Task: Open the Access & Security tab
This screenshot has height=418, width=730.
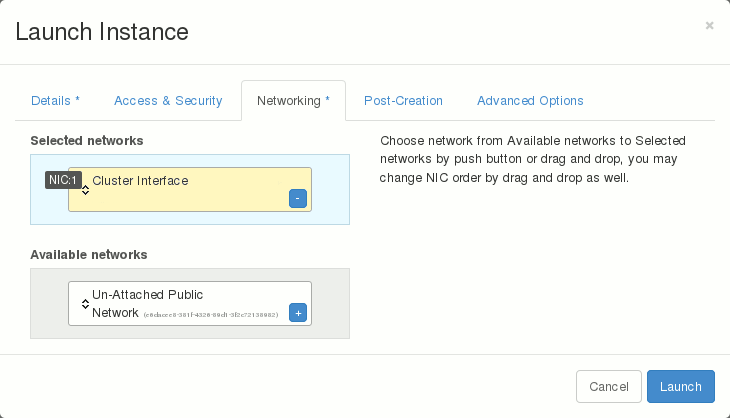Action: [x=168, y=101]
